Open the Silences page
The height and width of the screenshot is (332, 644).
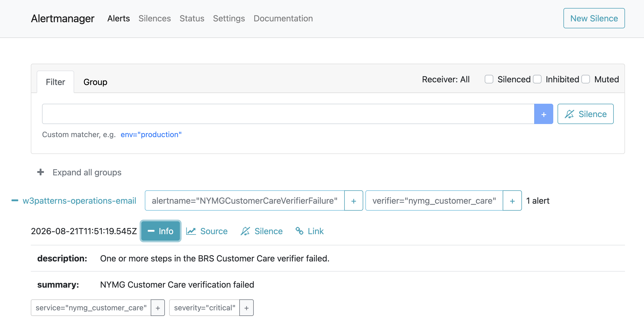point(155,18)
